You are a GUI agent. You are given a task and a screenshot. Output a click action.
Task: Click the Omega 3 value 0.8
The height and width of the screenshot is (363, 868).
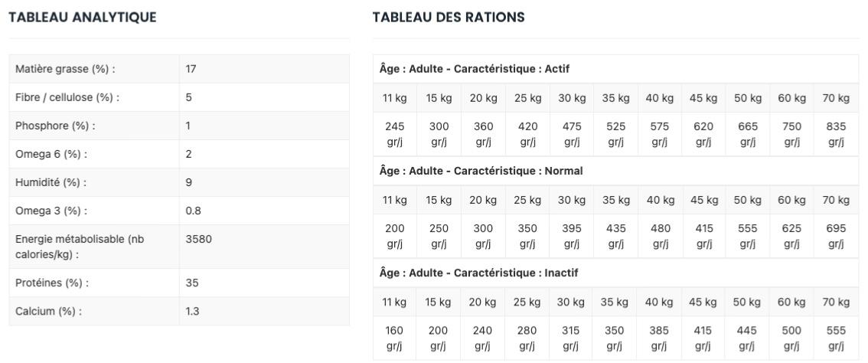tap(193, 211)
